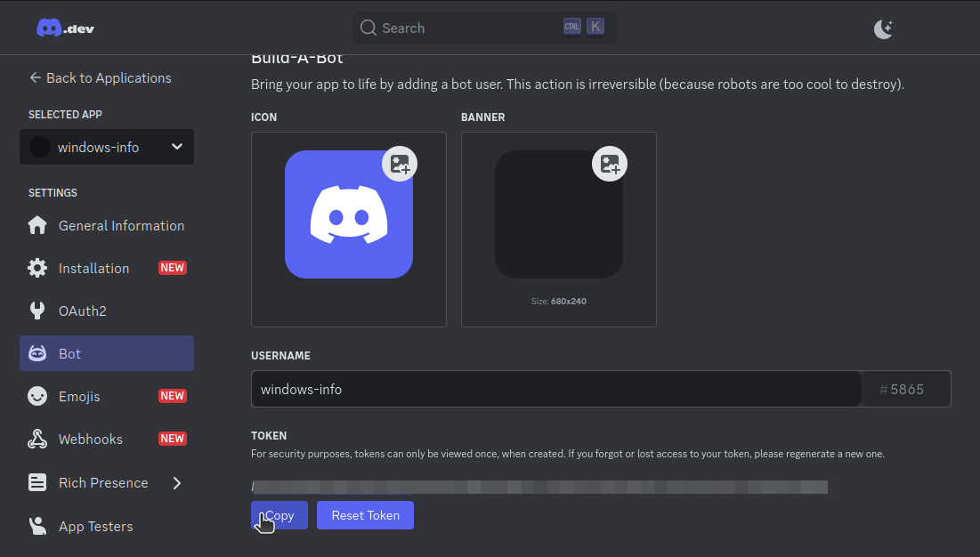
Task: Click the NEW badge next to Emojis
Action: pyautogui.click(x=173, y=396)
